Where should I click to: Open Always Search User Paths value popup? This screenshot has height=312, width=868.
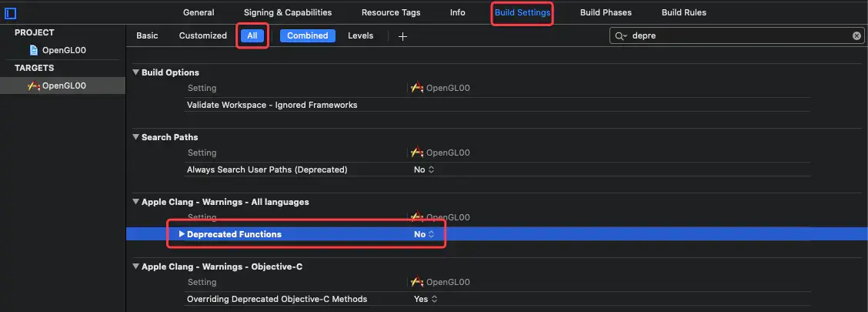tap(425, 169)
